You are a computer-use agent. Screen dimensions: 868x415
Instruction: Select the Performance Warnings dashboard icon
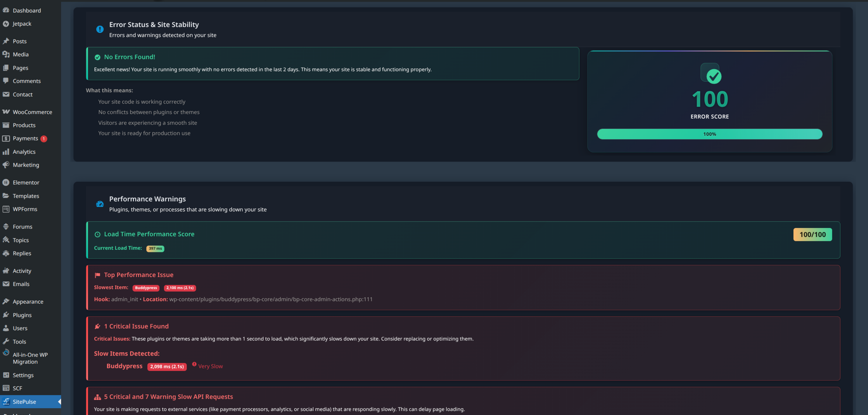coord(100,203)
